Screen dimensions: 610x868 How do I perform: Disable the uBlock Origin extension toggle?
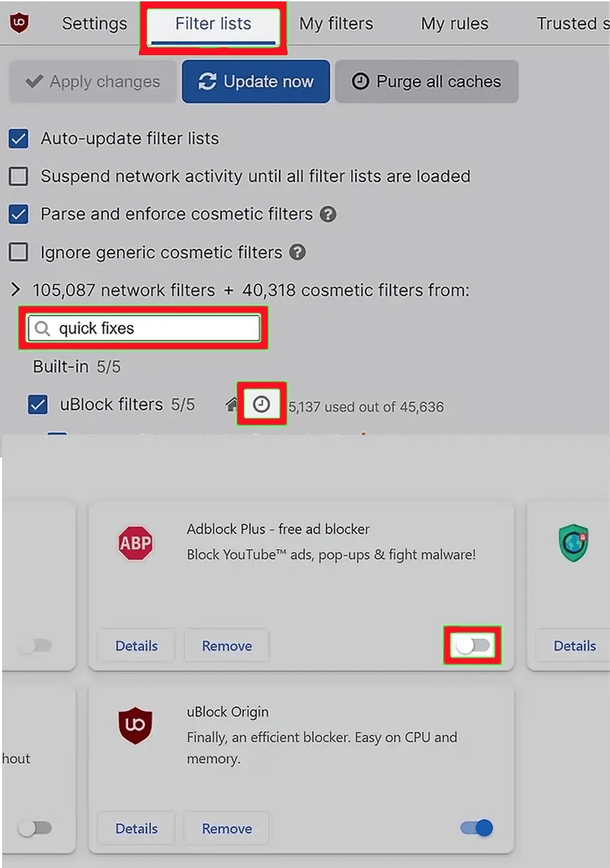[477, 828]
